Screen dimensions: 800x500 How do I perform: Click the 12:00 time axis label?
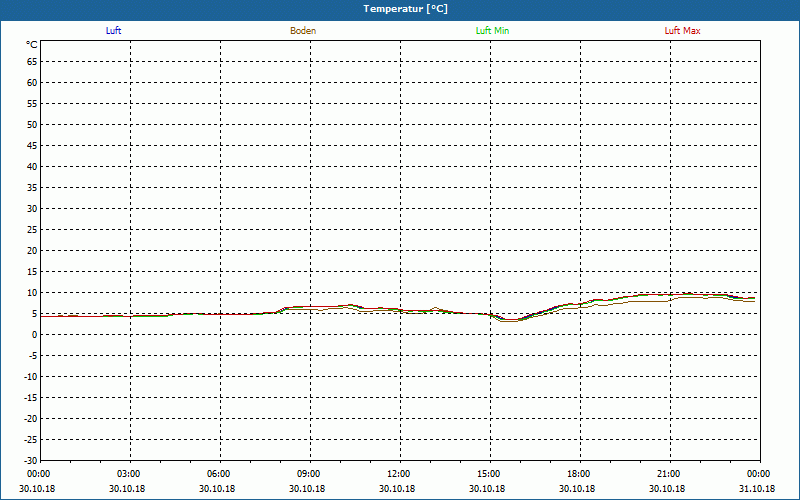click(398, 474)
